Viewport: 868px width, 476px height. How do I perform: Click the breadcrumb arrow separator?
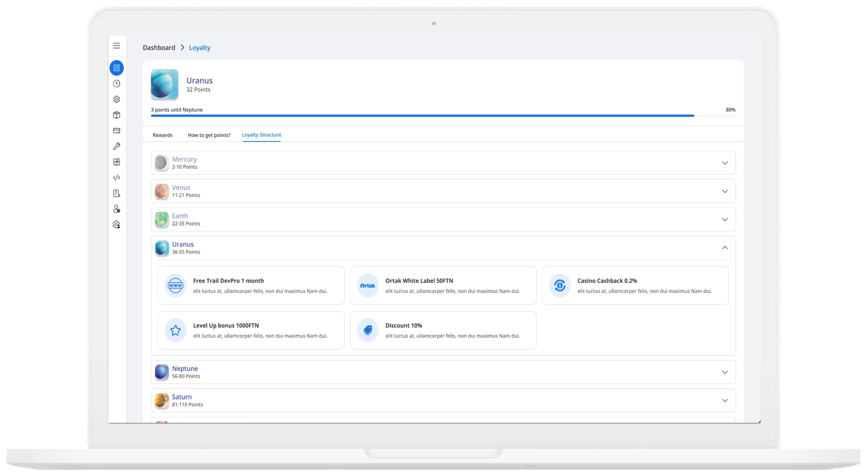pos(182,48)
